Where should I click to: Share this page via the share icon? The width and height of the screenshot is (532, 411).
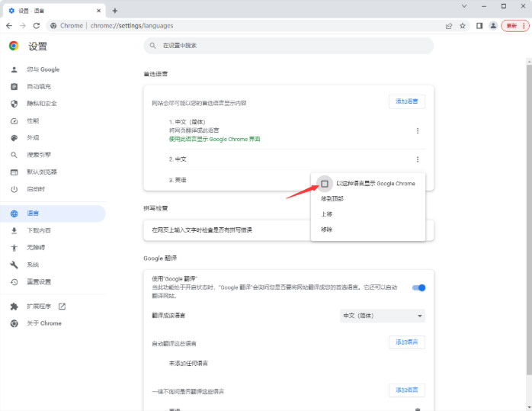pos(448,26)
